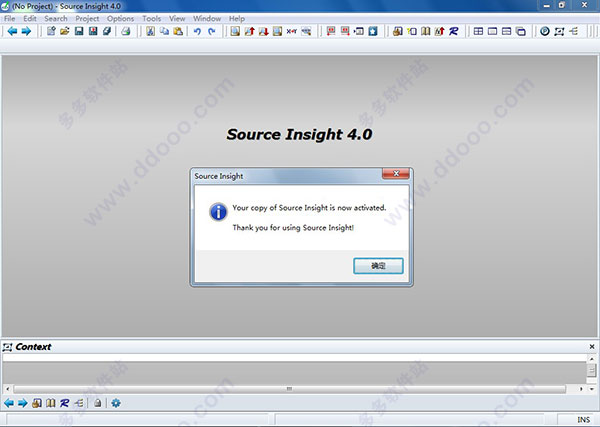Create a new file with the New icon
This screenshot has width=600, height=427.
click(51, 31)
